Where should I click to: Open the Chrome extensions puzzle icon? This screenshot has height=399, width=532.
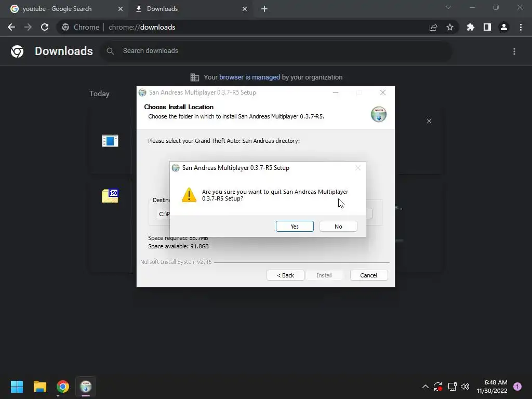click(x=471, y=27)
